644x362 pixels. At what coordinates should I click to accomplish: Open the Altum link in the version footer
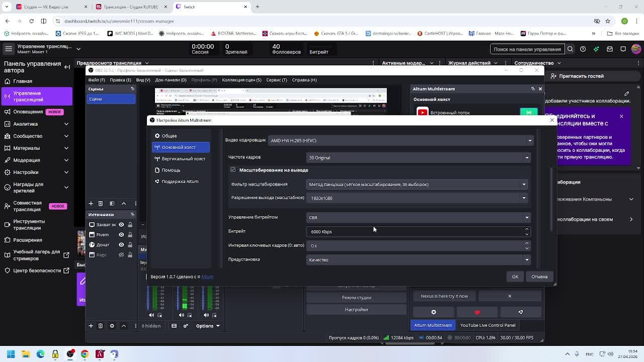pyautogui.click(x=207, y=277)
